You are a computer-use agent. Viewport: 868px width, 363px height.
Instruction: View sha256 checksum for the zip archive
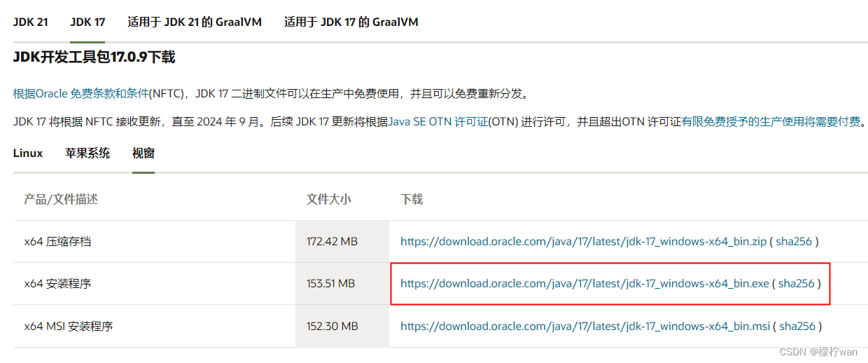pos(794,241)
